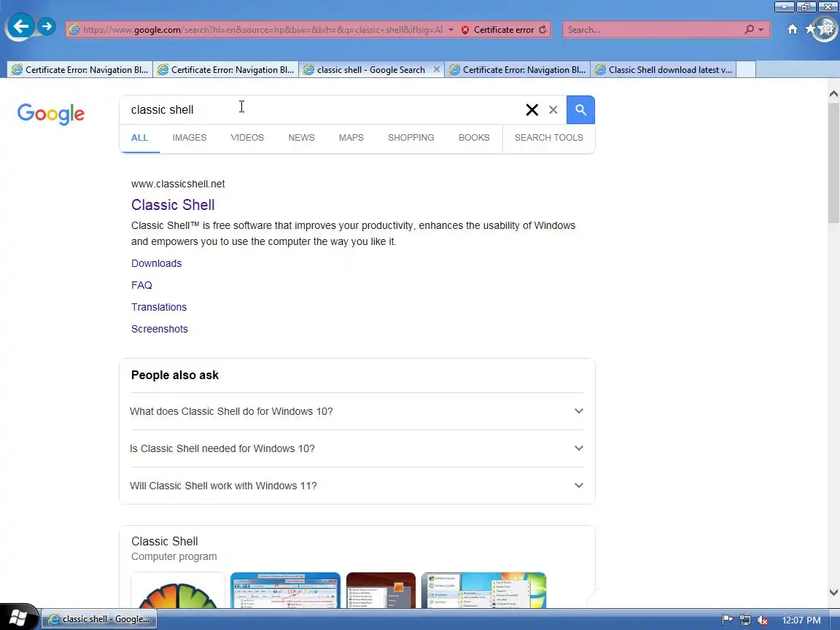
Task: Open SEARCH TOOLS options
Action: (x=549, y=138)
